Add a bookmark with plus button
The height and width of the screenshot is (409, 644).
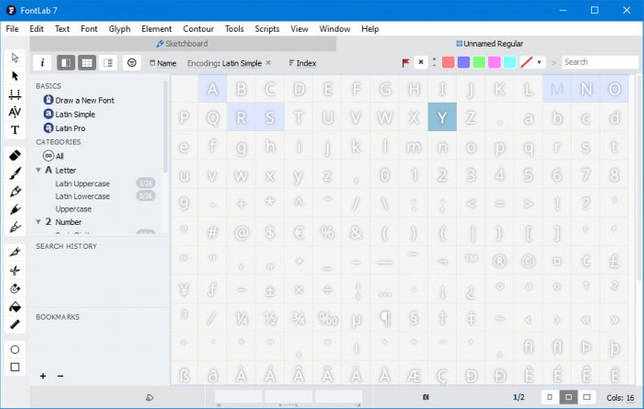coord(43,376)
